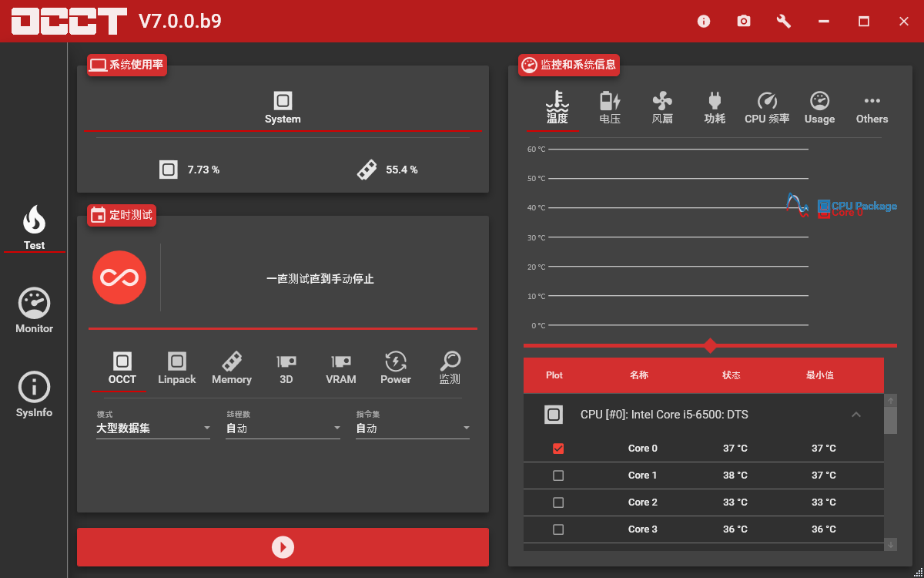
Task: Open the 线程数 dropdown
Action: 283,428
